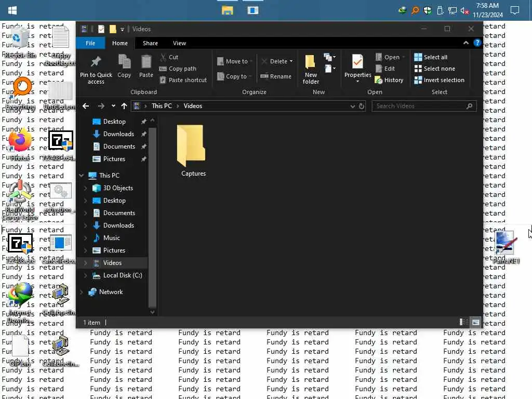Refresh the Videos folder view
532x399 pixels.
coord(362,106)
